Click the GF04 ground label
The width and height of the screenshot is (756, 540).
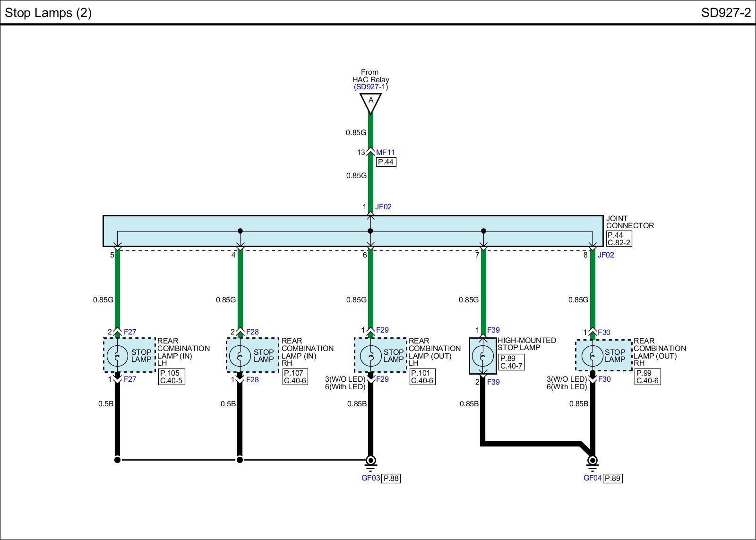click(593, 478)
